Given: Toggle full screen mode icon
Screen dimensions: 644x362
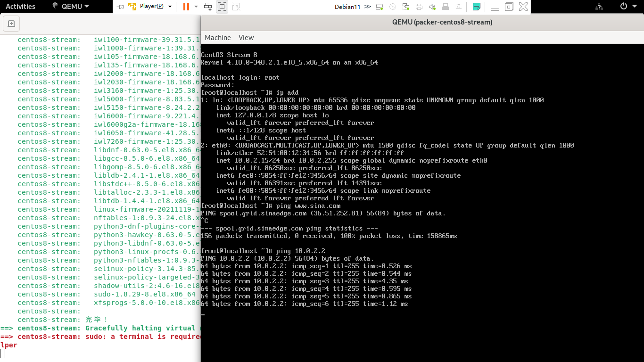Looking at the screenshot, I should 222,7.
